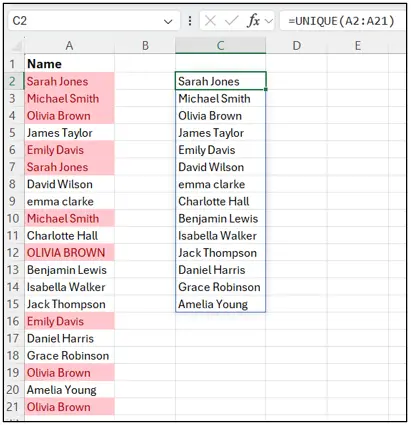Viewport: 411px width, 425px height.
Task: Click cell A8 David Wilson
Action: (x=69, y=184)
